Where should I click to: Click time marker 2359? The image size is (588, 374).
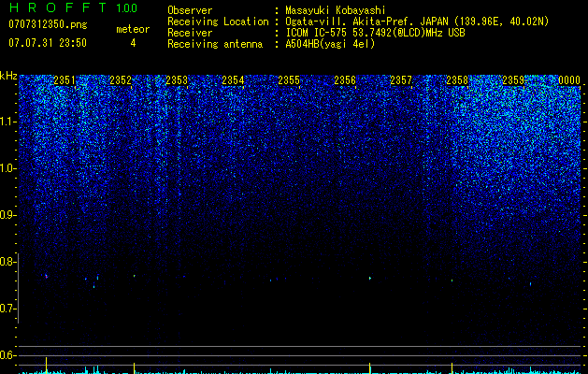click(x=513, y=80)
